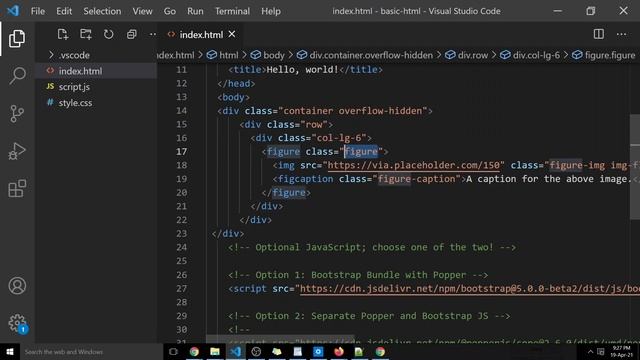Open editor More Actions ellipsis
The width and height of the screenshot is (640, 360).
coord(621,34)
